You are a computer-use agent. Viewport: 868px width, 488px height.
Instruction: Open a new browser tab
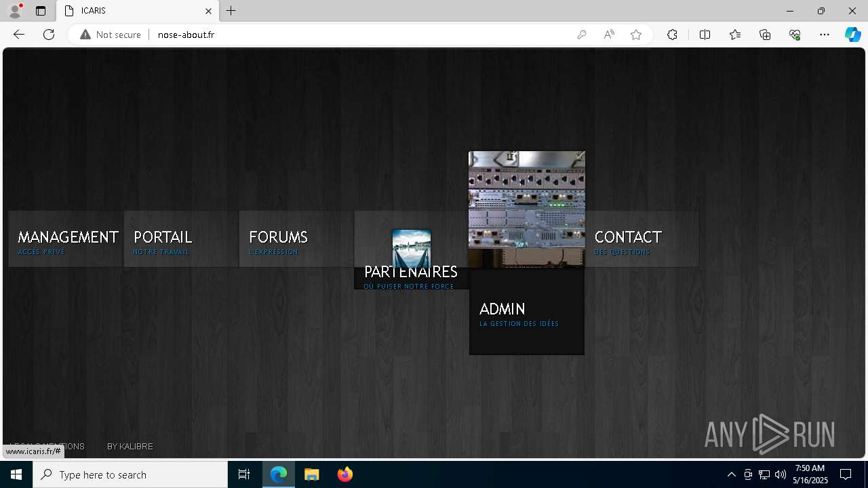coord(231,11)
